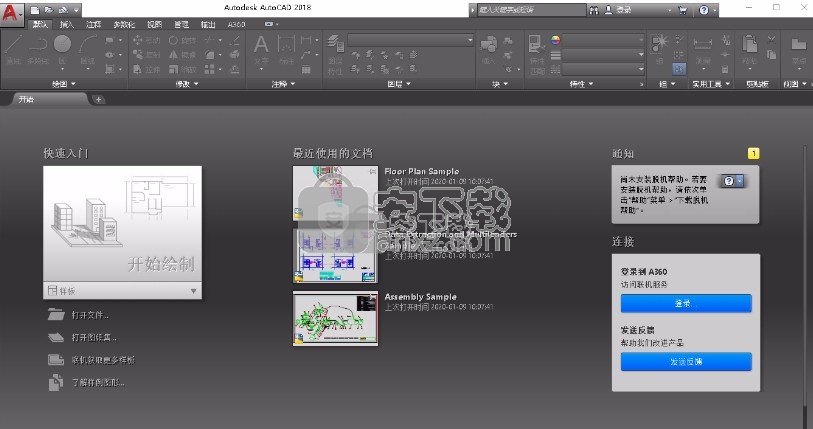Viewport: 813px width, 429px height.
Task: Open the layer selection combo box
Action: 410,40
